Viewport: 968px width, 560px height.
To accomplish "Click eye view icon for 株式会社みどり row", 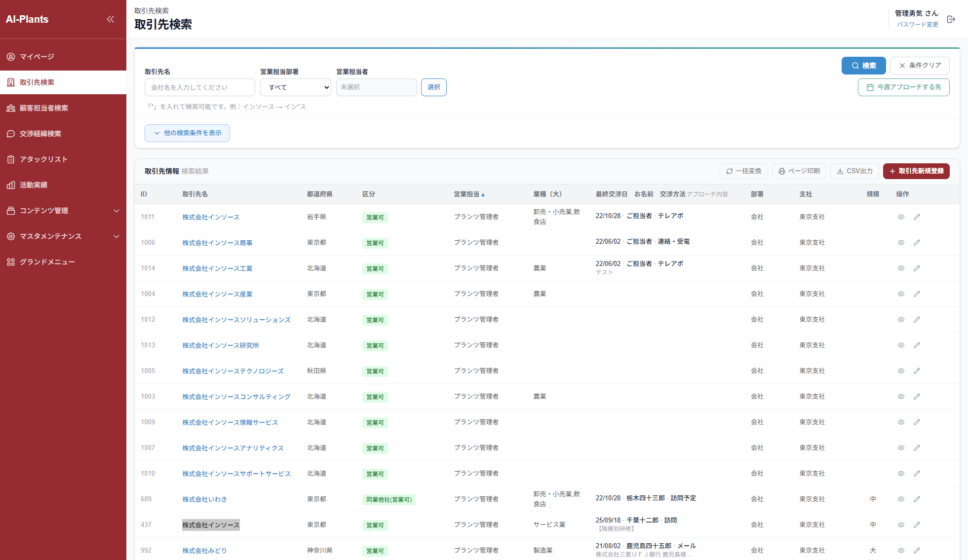I will tap(901, 551).
